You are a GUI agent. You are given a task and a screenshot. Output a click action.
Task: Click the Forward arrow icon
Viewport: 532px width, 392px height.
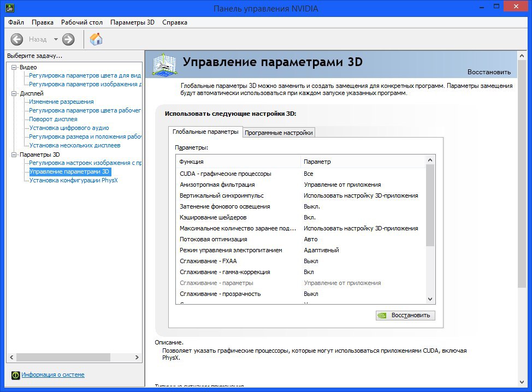(68, 39)
